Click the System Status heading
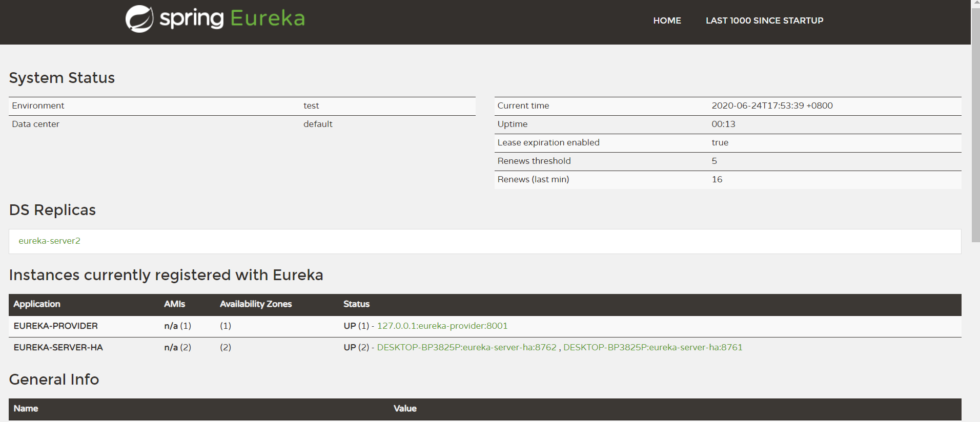Viewport: 980px width, 422px height. click(62, 78)
